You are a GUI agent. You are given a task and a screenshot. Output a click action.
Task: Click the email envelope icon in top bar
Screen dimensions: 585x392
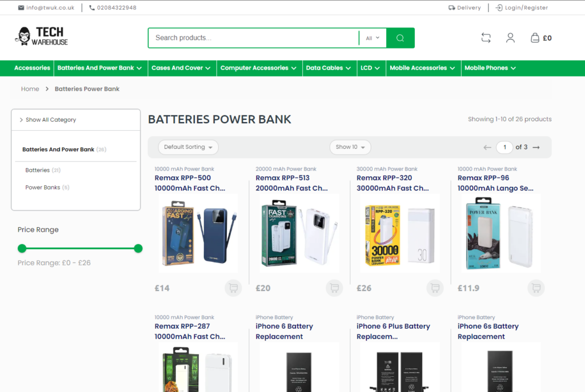coord(21,7)
